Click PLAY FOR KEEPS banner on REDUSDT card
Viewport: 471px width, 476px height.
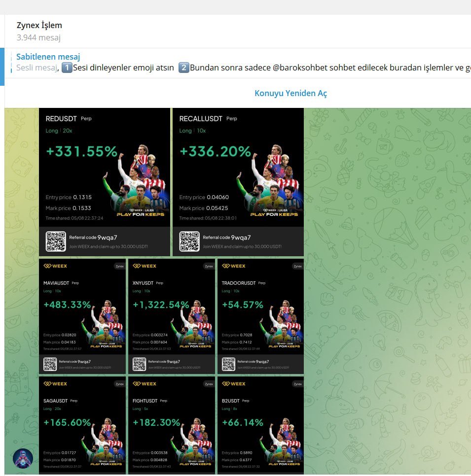pos(141,214)
